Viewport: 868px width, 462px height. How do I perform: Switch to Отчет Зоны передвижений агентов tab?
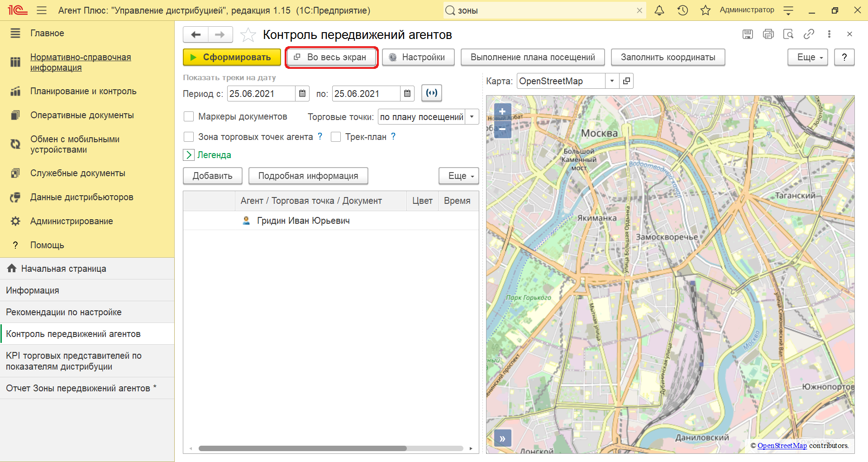(87, 388)
